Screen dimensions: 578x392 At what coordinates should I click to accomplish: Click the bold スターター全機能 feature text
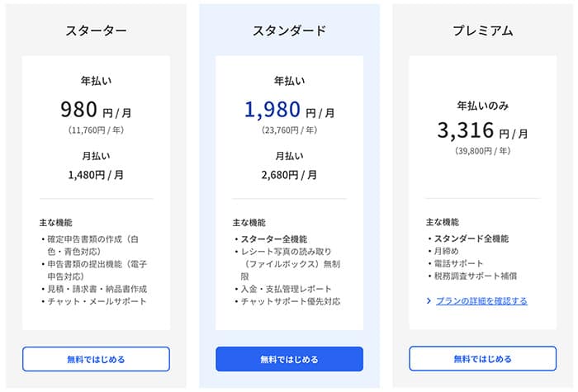click(274, 239)
